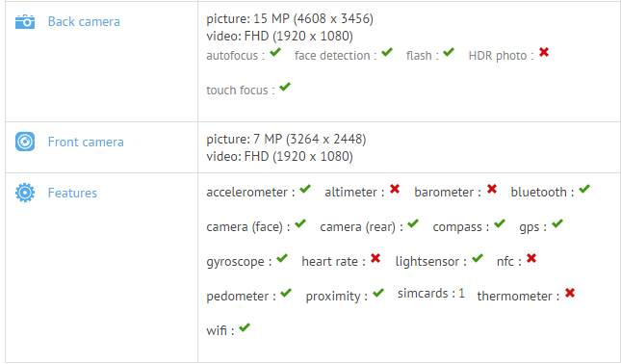Click the green checkmark beside gps

(x=557, y=223)
